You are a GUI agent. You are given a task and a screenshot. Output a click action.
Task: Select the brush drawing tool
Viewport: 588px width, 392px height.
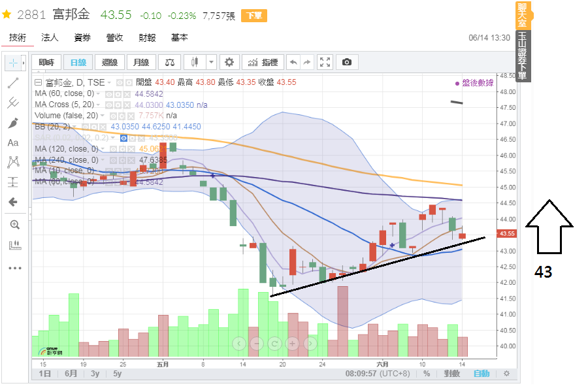(x=13, y=123)
